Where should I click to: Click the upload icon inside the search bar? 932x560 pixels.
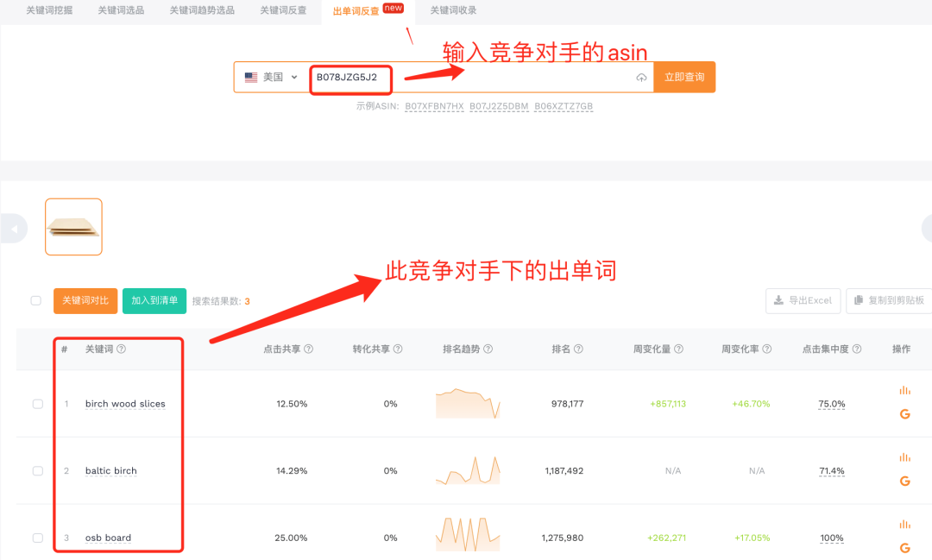pyautogui.click(x=641, y=77)
